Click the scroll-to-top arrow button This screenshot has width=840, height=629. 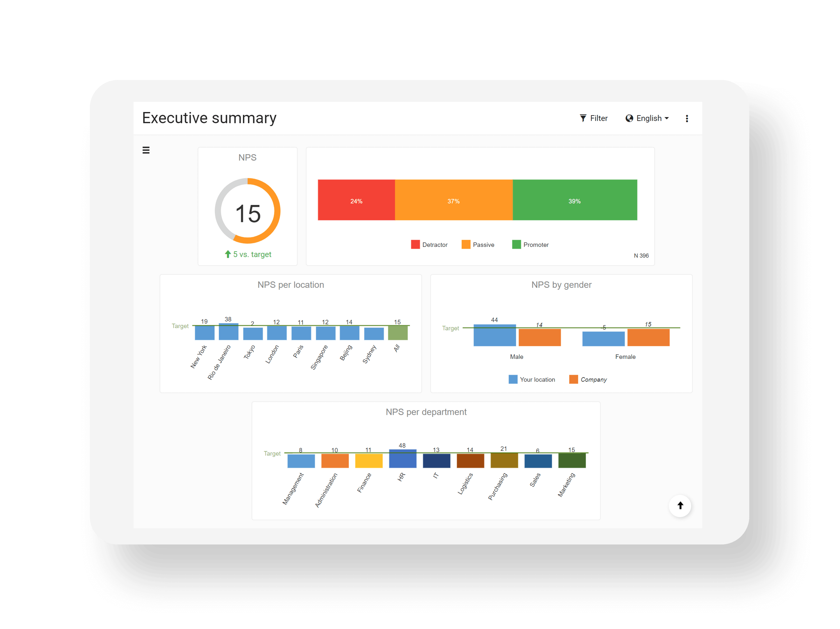coord(680,506)
